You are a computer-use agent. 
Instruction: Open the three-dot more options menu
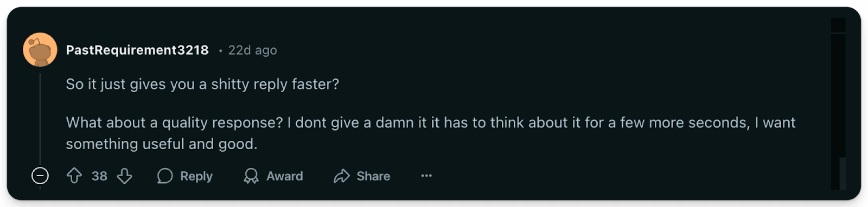click(426, 176)
